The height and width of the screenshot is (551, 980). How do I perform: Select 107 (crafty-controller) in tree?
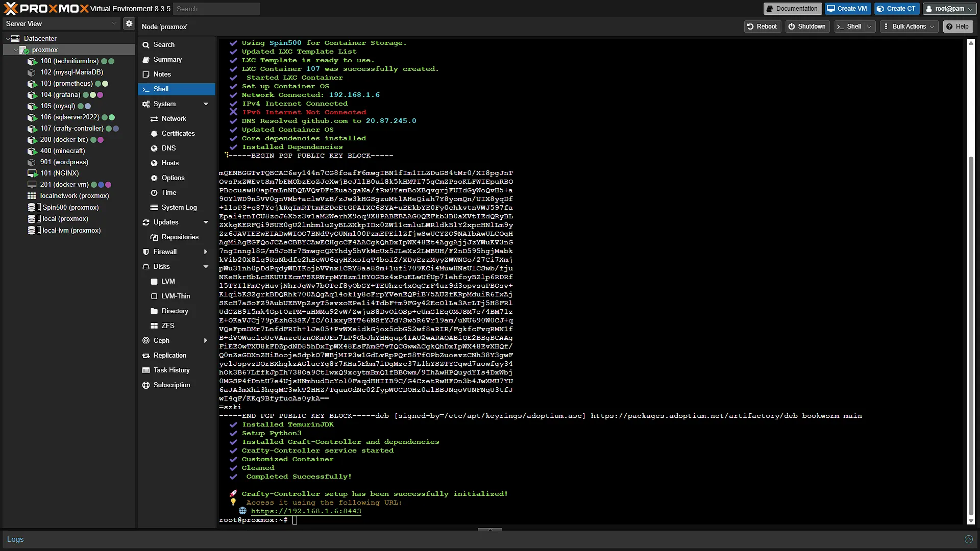pos(69,129)
